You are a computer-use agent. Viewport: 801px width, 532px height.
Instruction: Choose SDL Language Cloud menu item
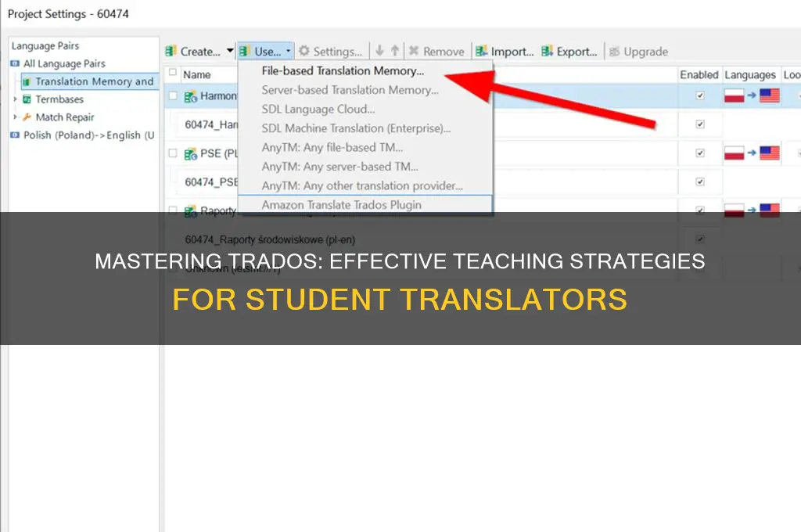pos(365,109)
